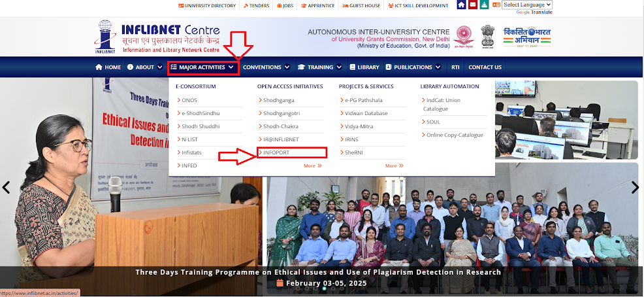Click the PROJECTS & SERVICES heading

point(366,86)
